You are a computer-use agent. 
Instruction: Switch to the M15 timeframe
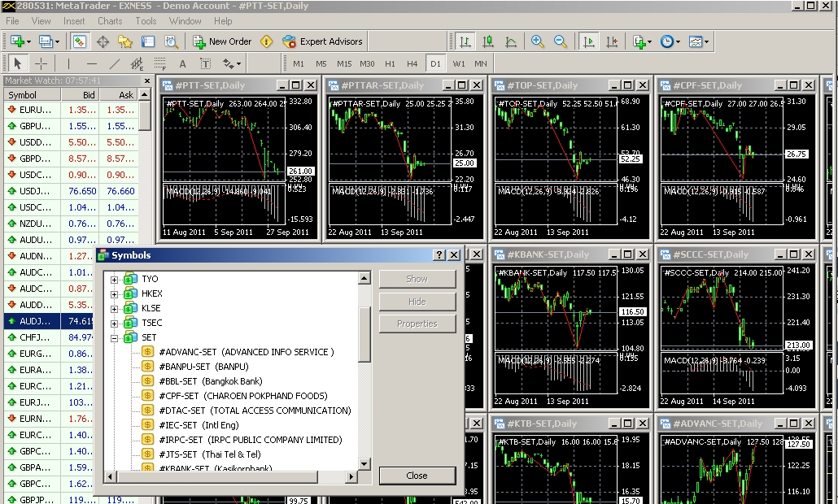(x=344, y=63)
